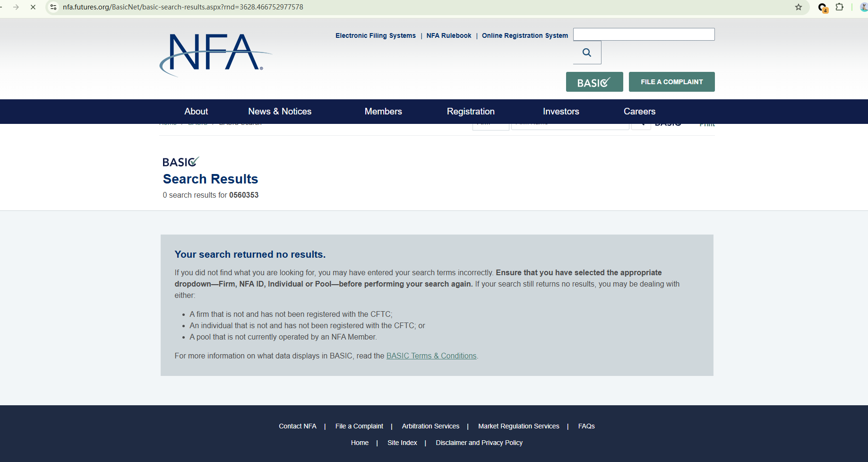The height and width of the screenshot is (462, 868).
Task: Open the Members menu
Action: 383,112
